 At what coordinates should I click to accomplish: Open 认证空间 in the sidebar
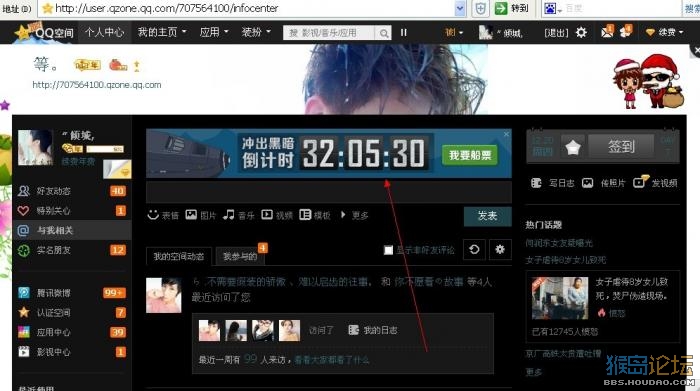[x=54, y=312]
